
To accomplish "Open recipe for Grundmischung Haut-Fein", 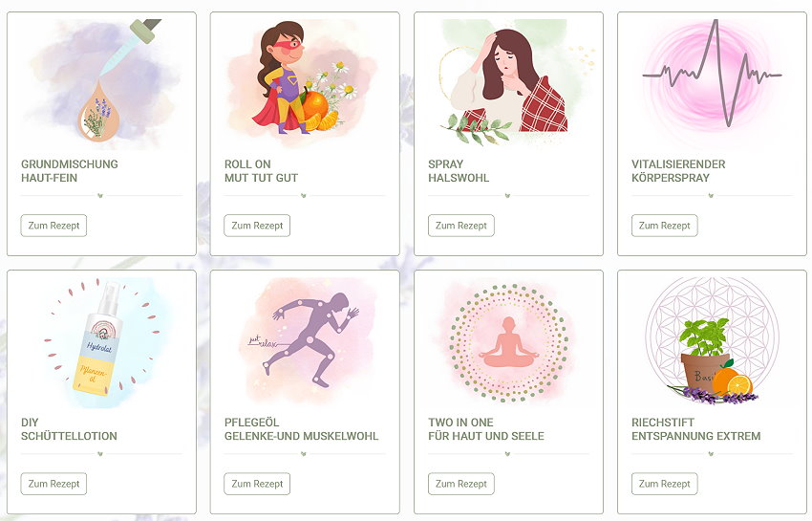I will pos(53,226).
